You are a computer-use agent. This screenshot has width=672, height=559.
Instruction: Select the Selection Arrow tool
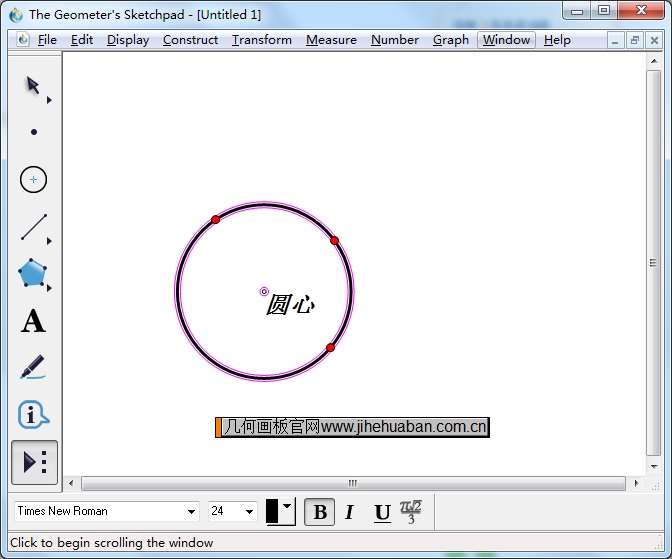pyautogui.click(x=33, y=85)
